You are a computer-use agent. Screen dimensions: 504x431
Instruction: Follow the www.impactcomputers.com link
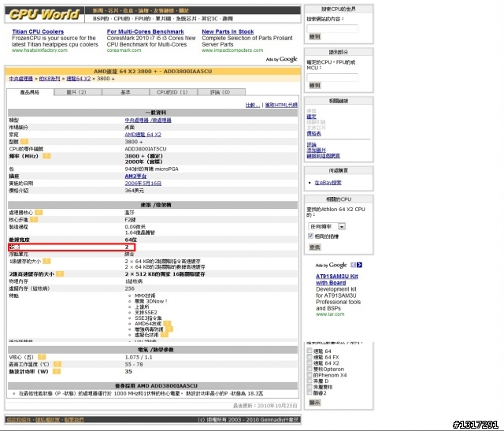(x=232, y=50)
